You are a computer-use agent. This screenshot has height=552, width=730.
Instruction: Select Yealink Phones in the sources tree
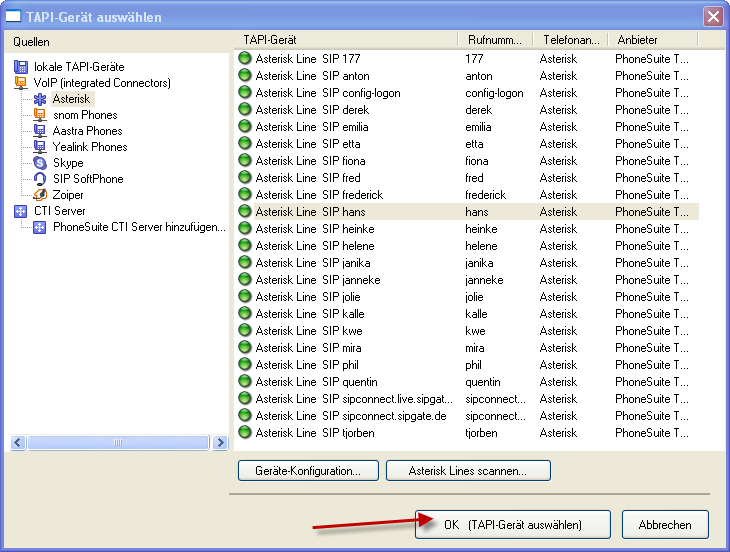(90, 147)
